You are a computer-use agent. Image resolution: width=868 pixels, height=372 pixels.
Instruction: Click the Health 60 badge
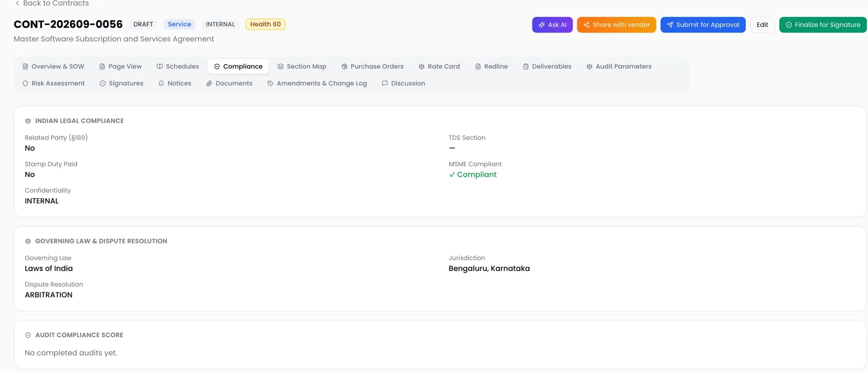point(265,24)
